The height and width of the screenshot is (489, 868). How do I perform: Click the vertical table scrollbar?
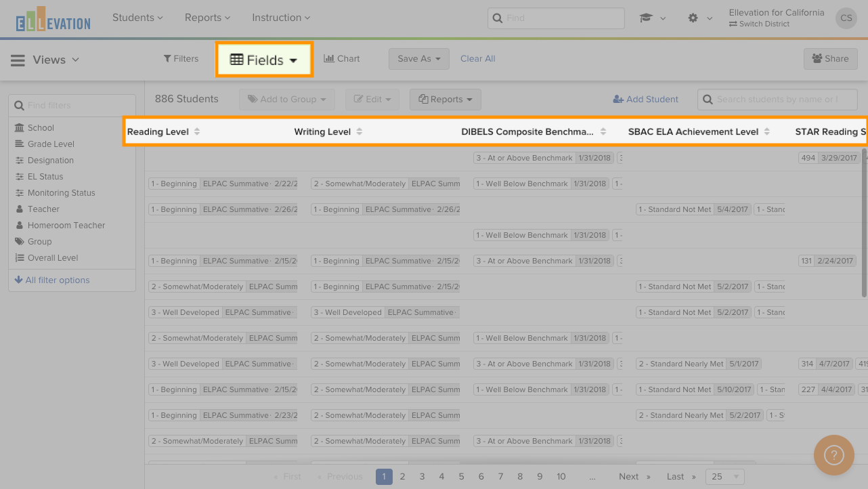coord(864,222)
